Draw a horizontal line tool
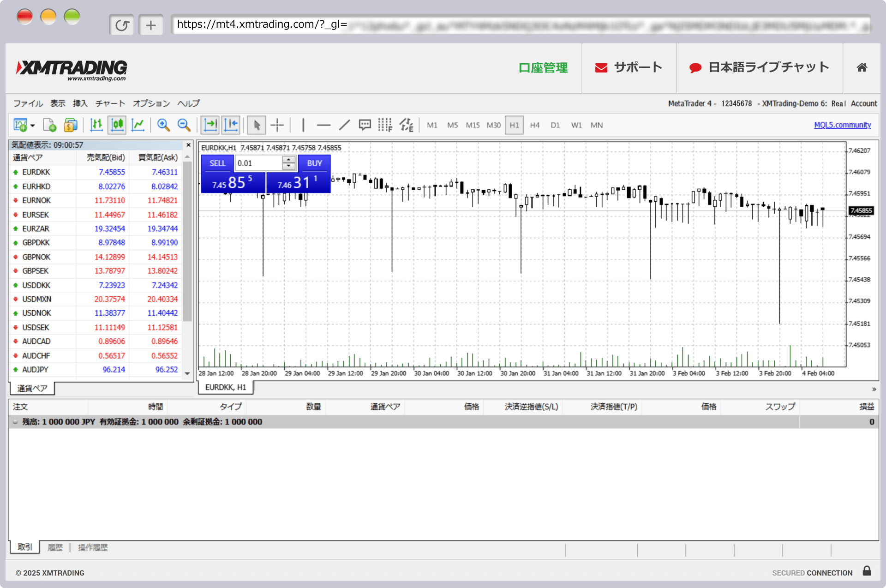The image size is (886, 588). point(323,125)
